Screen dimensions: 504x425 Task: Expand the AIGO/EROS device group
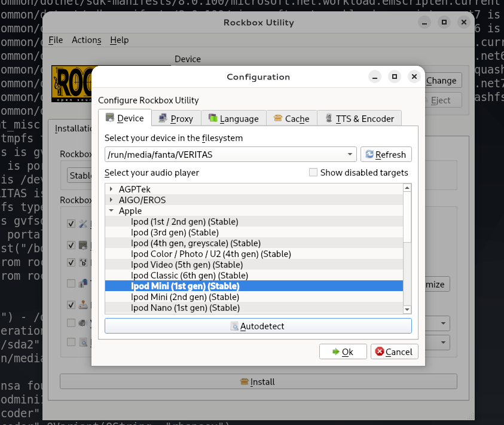tap(111, 200)
